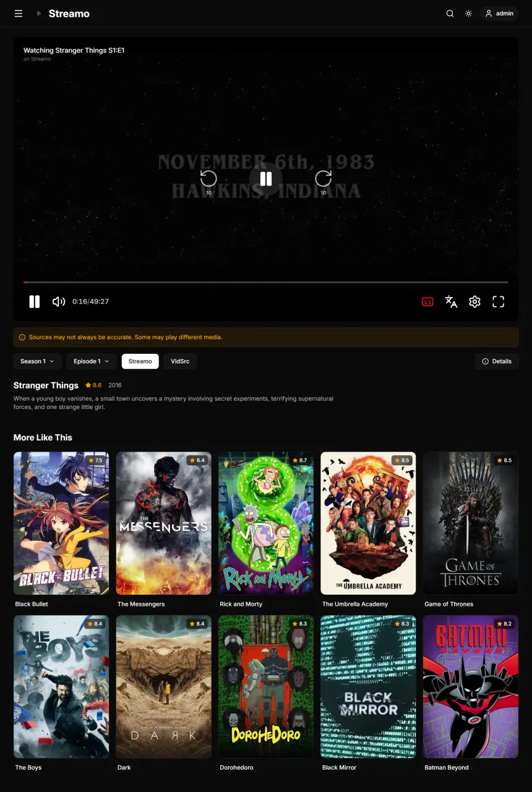Click the 8.7 rating badge on Rick and Morty

tap(300, 460)
